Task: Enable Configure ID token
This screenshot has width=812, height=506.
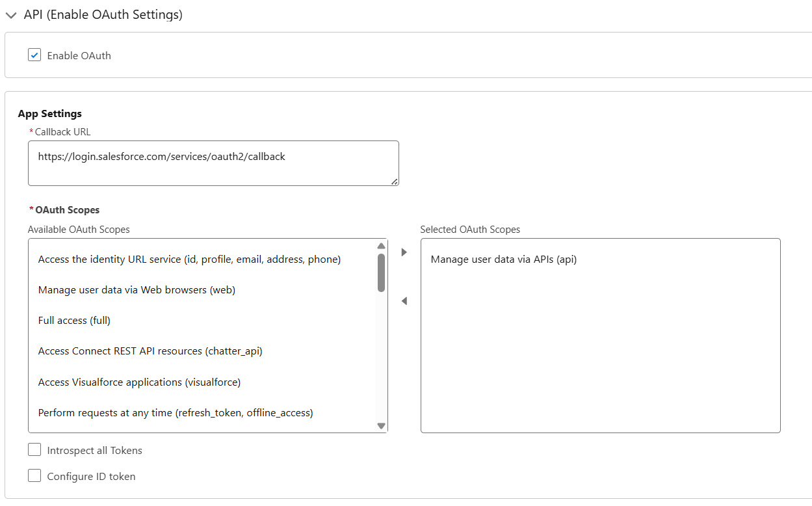Action: pyautogui.click(x=34, y=475)
